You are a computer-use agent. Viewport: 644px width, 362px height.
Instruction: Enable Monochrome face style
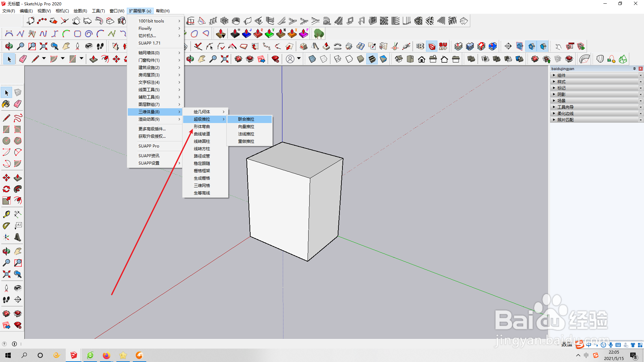pos(383,59)
